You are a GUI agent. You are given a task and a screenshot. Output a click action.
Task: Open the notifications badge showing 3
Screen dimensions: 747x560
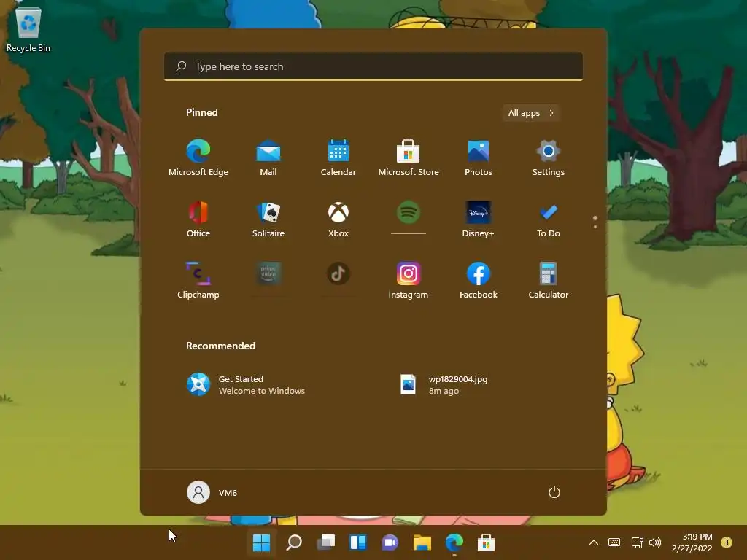726,542
